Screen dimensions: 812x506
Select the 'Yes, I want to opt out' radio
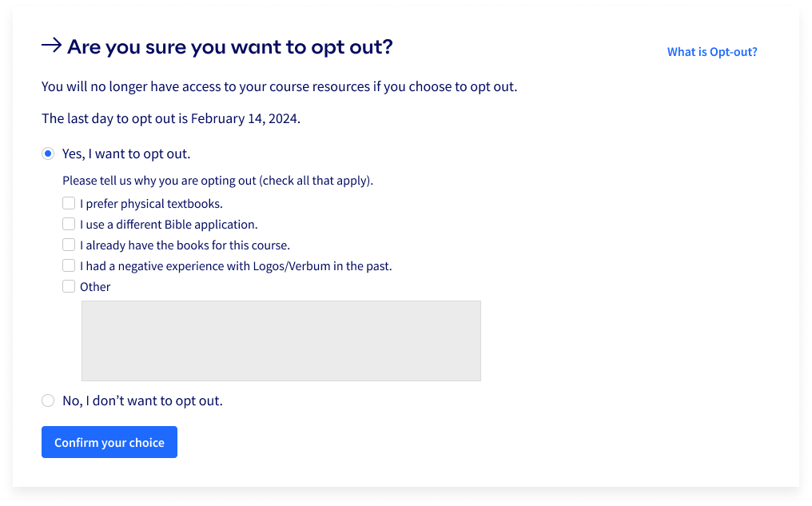[x=48, y=153]
